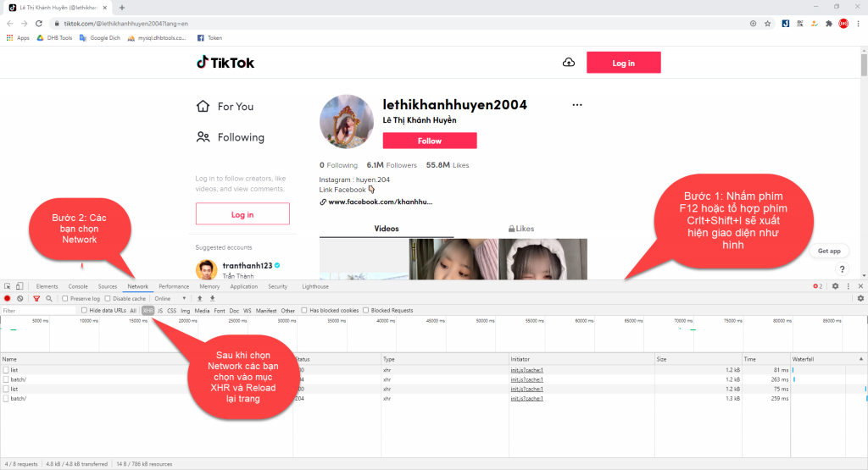The width and height of the screenshot is (868, 470).
Task: Check Blocked Requests
Action: pyautogui.click(x=366, y=310)
